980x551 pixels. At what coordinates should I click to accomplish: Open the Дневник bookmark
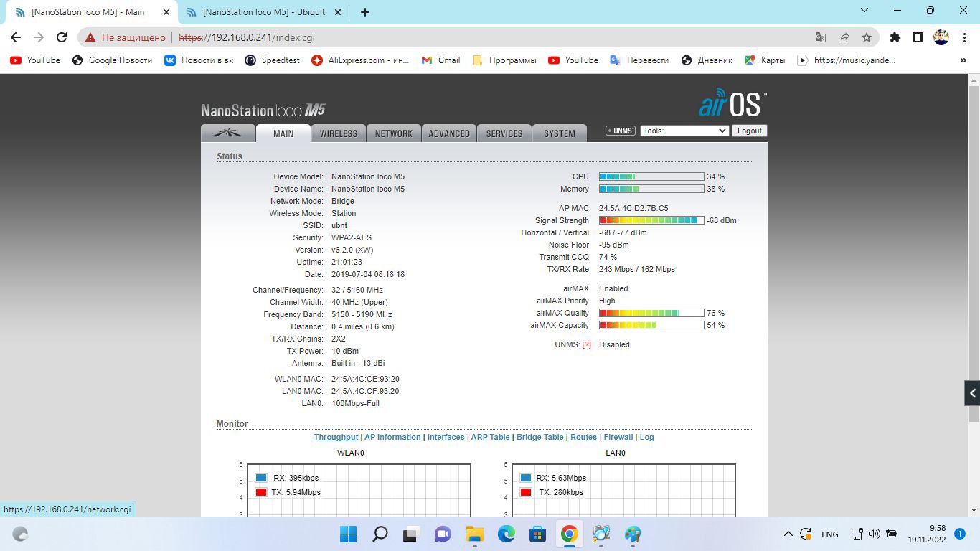point(707,60)
